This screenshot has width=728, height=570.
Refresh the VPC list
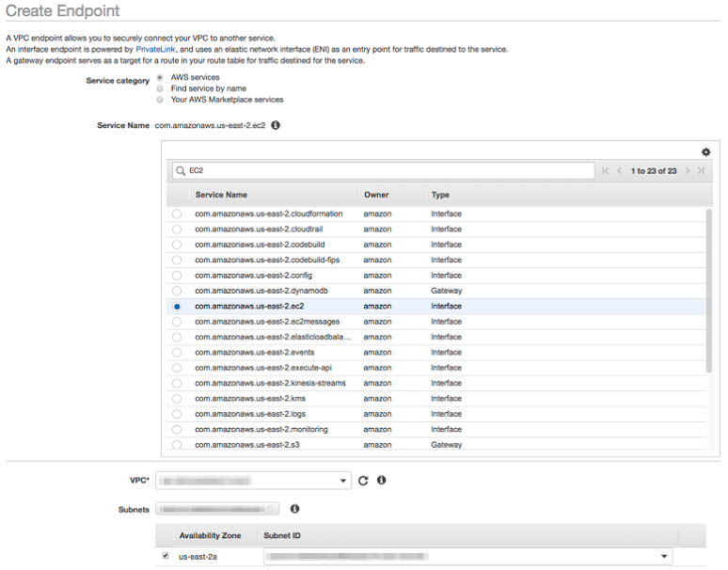363,481
